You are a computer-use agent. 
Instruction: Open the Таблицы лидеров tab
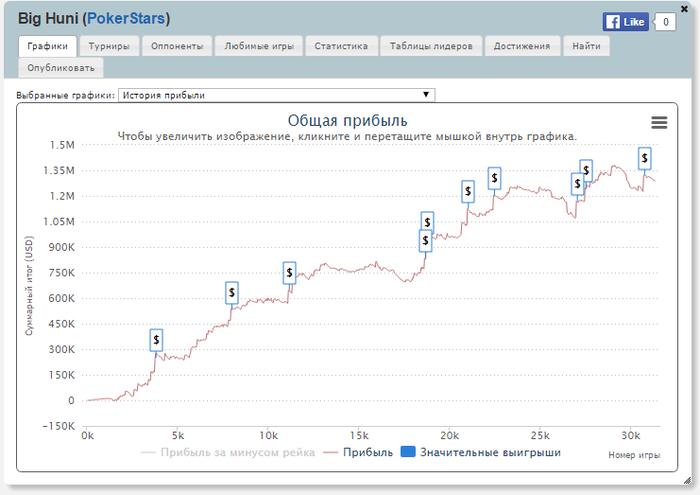(x=431, y=46)
